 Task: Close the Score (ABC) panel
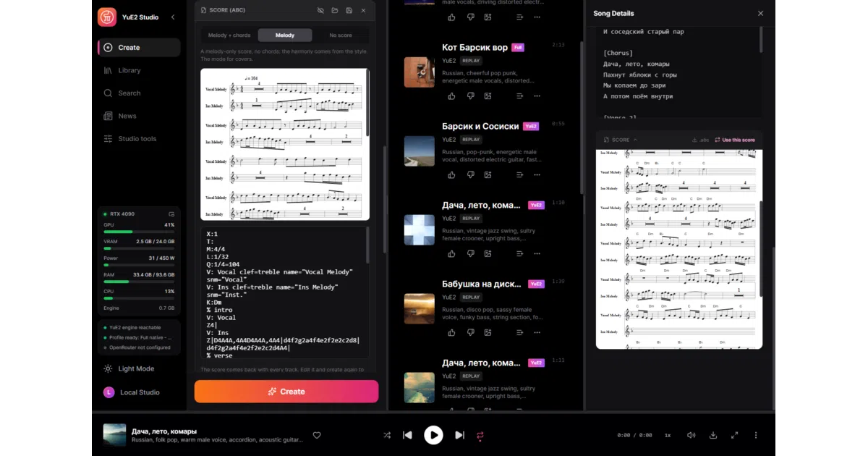[363, 11]
